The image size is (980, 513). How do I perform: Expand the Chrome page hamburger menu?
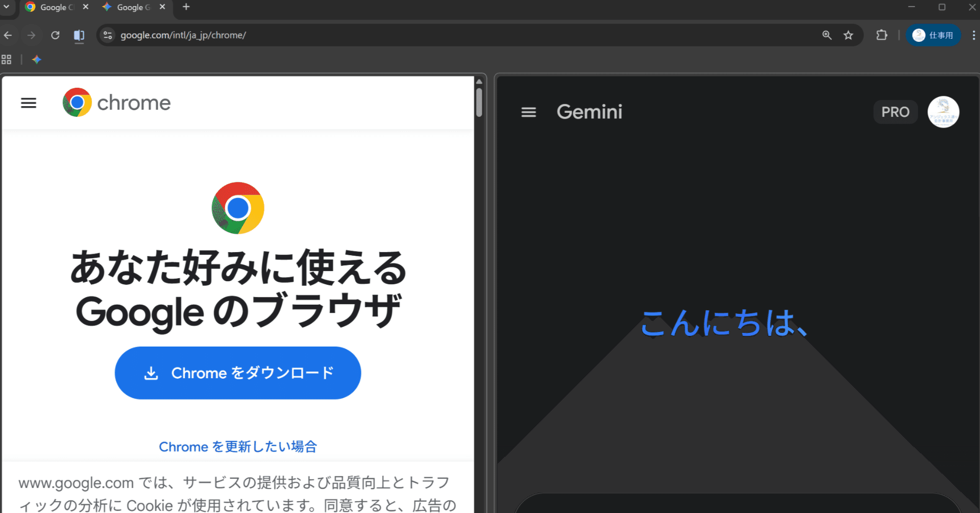click(29, 103)
